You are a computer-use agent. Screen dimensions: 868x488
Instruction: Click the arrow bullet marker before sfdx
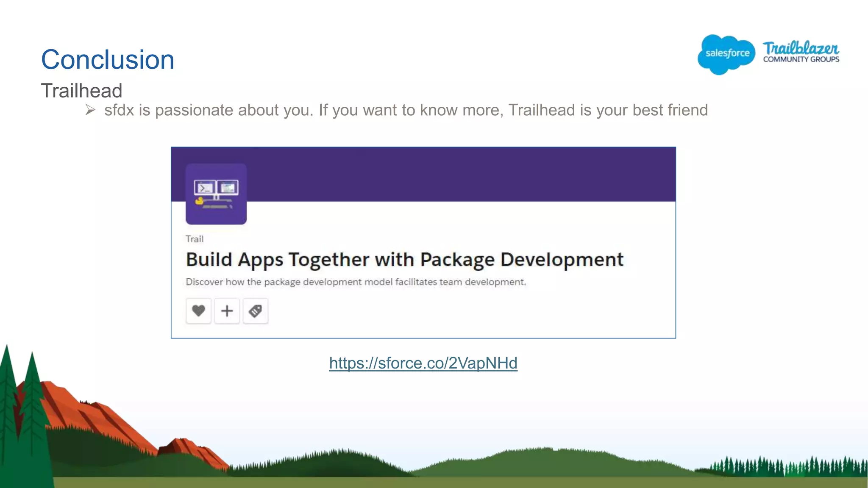click(90, 110)
